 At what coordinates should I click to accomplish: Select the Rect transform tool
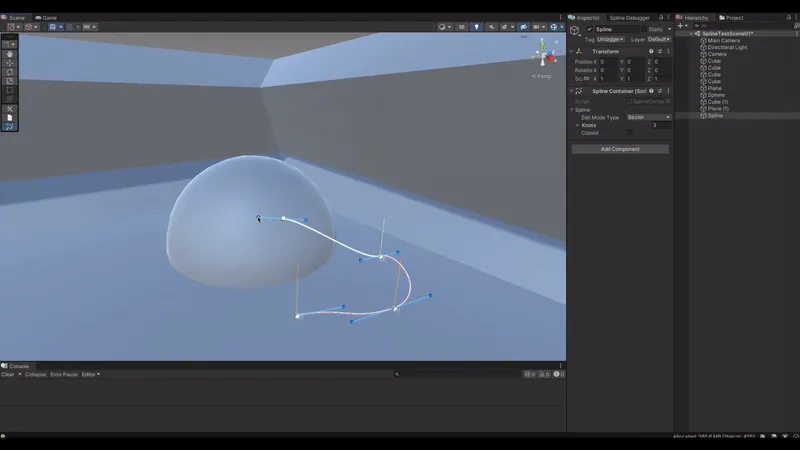(x=10, y=90)
